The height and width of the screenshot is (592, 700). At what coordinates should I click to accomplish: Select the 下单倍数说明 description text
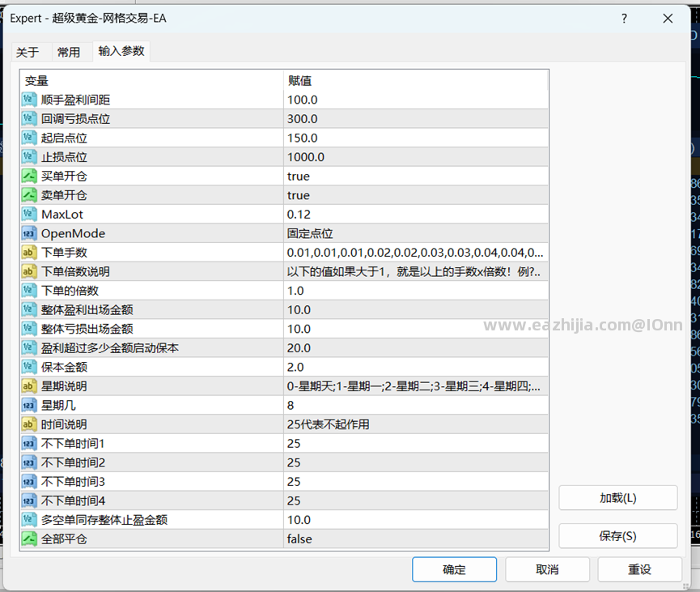tap(416, 271)
